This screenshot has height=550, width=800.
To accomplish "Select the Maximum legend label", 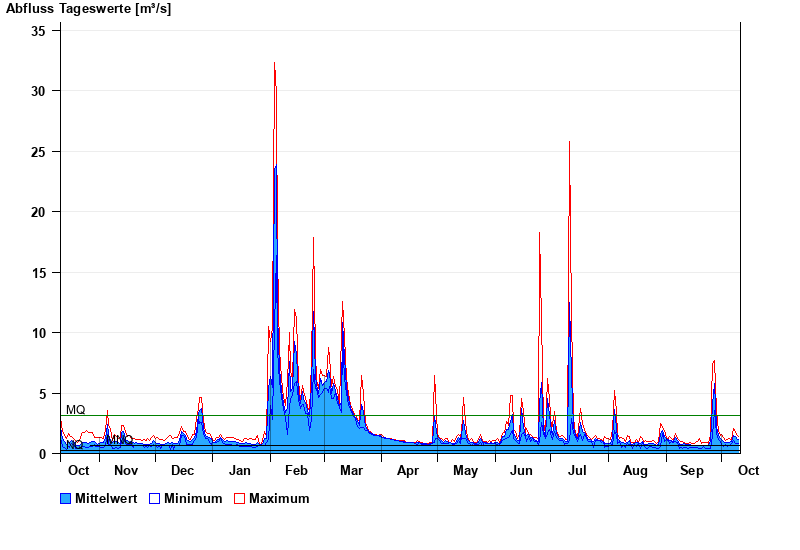I will [279, 498].
